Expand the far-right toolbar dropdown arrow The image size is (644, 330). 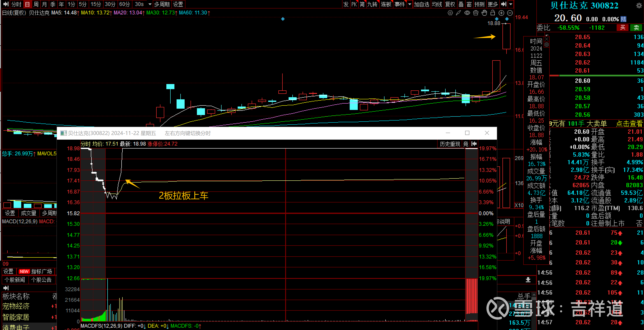point(511,4)
